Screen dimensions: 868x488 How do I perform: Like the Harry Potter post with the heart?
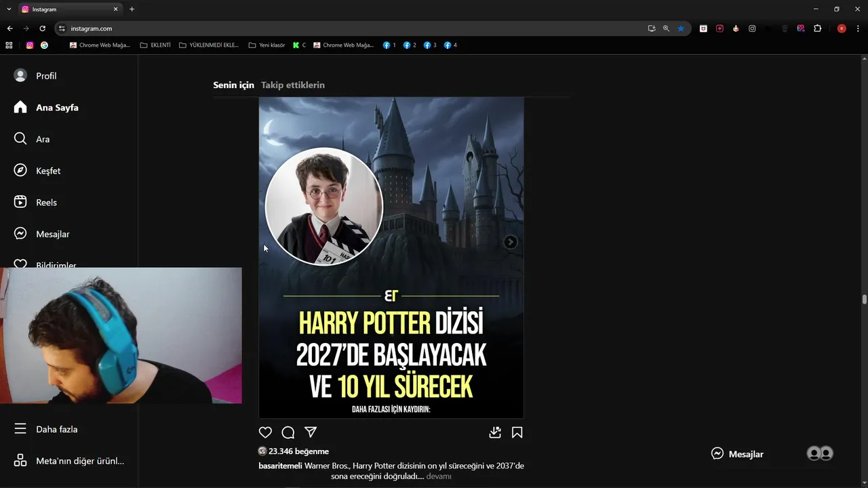point(265,432)
